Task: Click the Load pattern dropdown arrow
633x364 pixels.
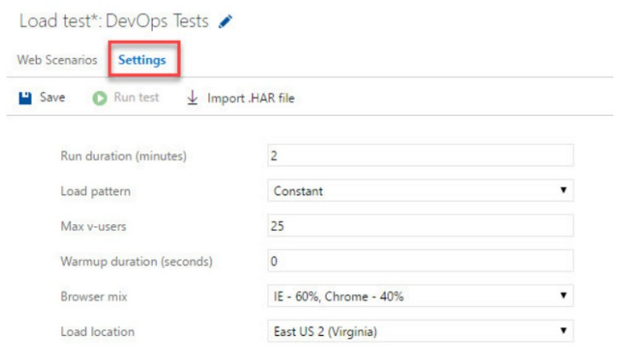Action: [564, 190]
